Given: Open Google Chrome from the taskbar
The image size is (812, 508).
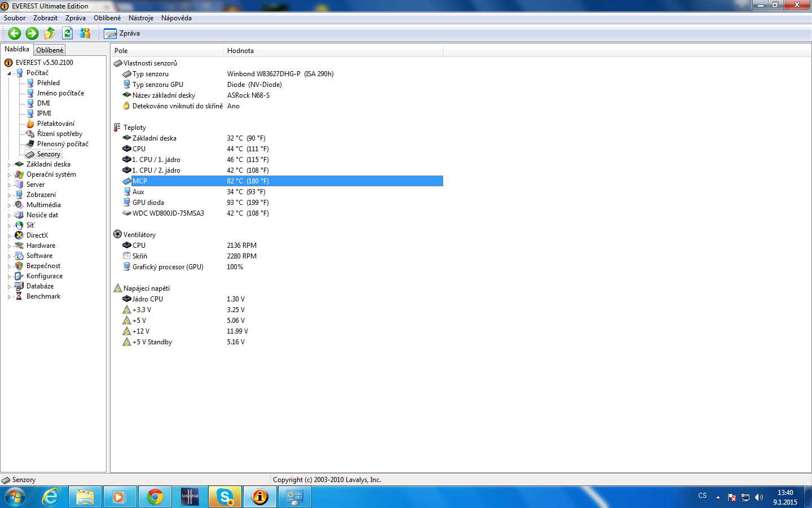Looking at the screenshot, I should point(155,497).
